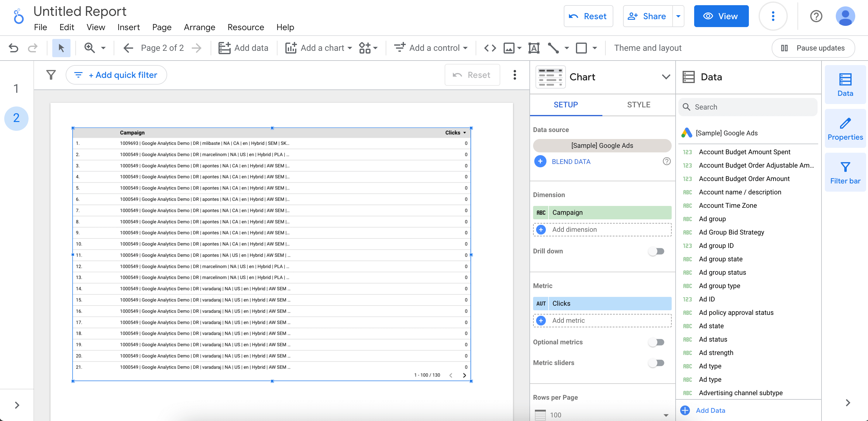Open the Resource menu
The image size is (868, 421).
(246, 27)
